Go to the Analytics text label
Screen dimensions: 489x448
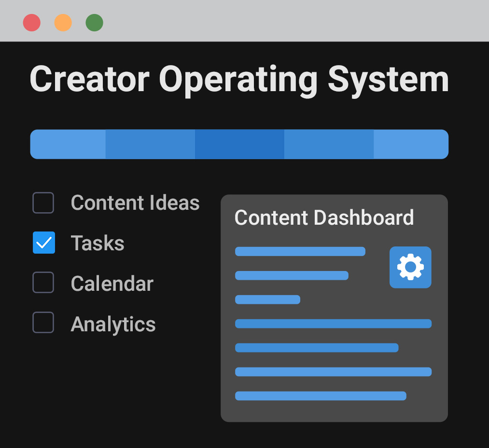(113, 324)
